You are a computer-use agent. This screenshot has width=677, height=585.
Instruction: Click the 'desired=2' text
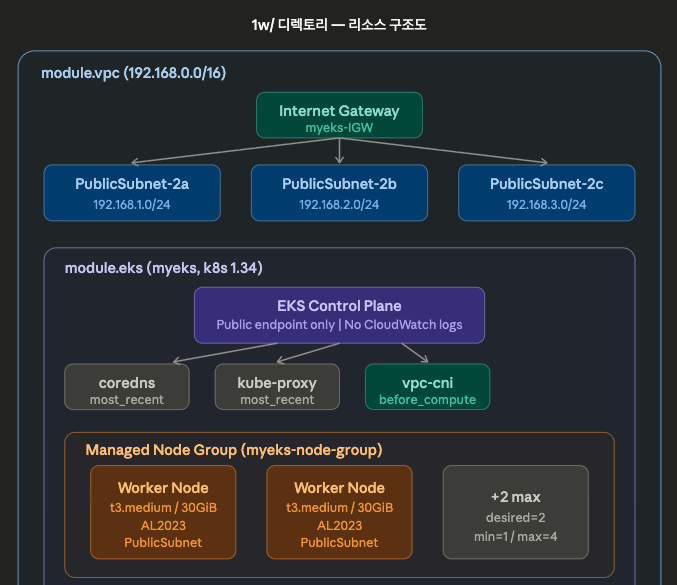point(516,517)
